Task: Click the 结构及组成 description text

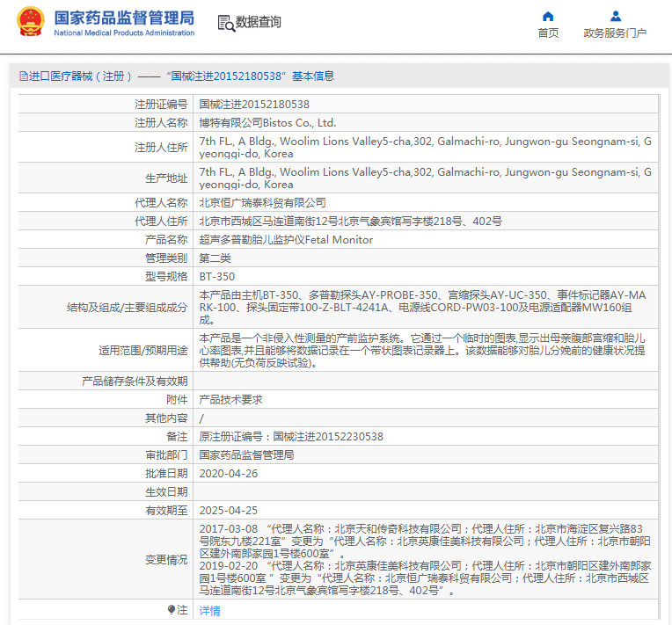Action: point(422,307)
